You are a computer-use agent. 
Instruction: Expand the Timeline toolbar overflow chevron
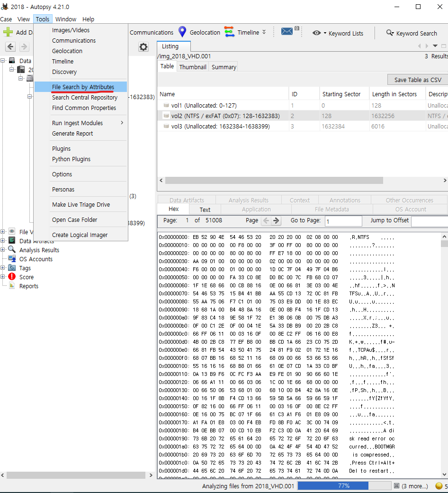(x=264, y=32)
